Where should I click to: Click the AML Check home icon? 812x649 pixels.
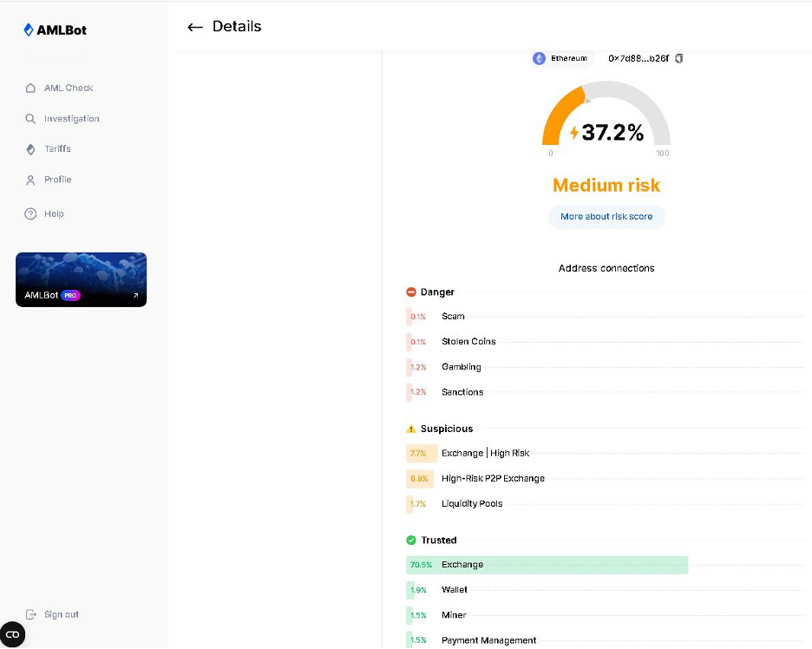coord(30,88)
